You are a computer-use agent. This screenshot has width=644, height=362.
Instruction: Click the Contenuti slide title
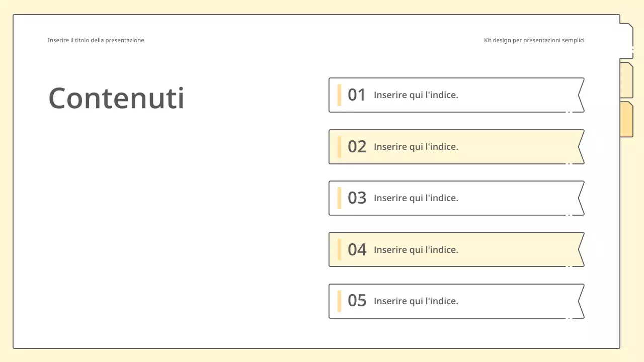click(116, 98)
